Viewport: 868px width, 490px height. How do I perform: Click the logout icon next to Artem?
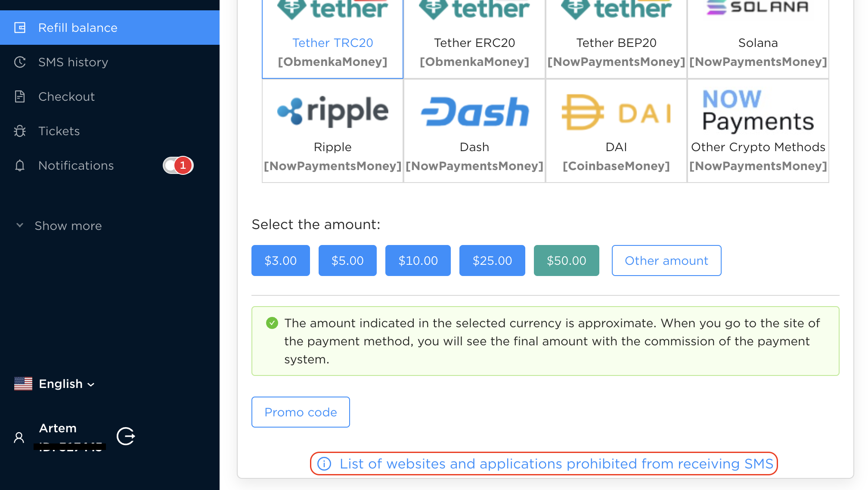pos(126,436)
